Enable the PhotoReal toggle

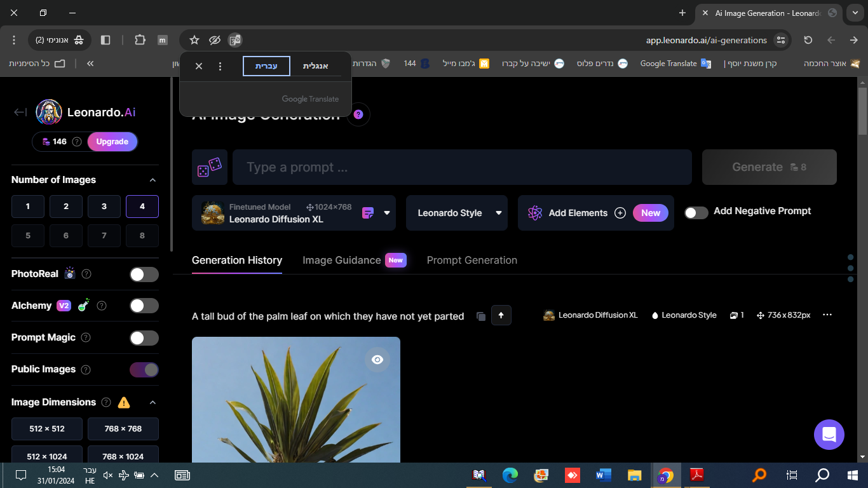(144, 274)
